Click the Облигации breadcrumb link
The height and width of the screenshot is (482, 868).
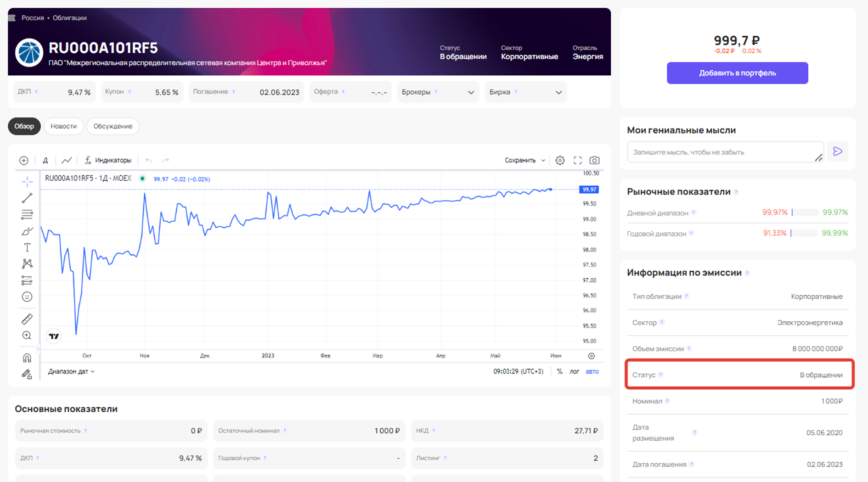pyautogui.click(x=69, y=18)
